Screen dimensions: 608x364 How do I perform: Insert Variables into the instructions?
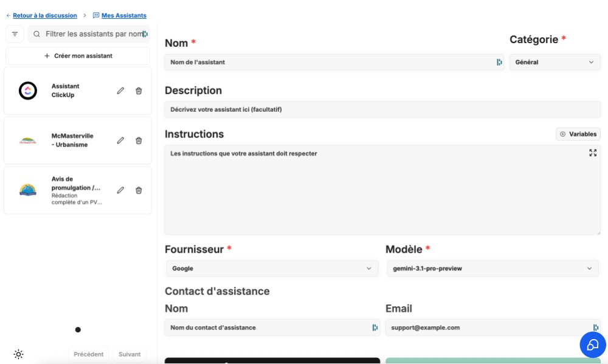click(x=578, y=134)
